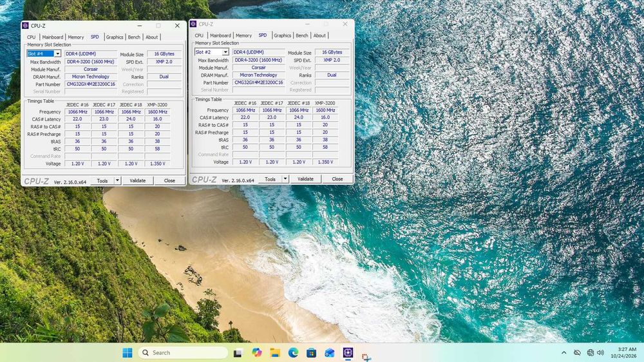644x362 pixels.
Task: Click Corsair module manufacturer in right window
Action: [259, 68]
